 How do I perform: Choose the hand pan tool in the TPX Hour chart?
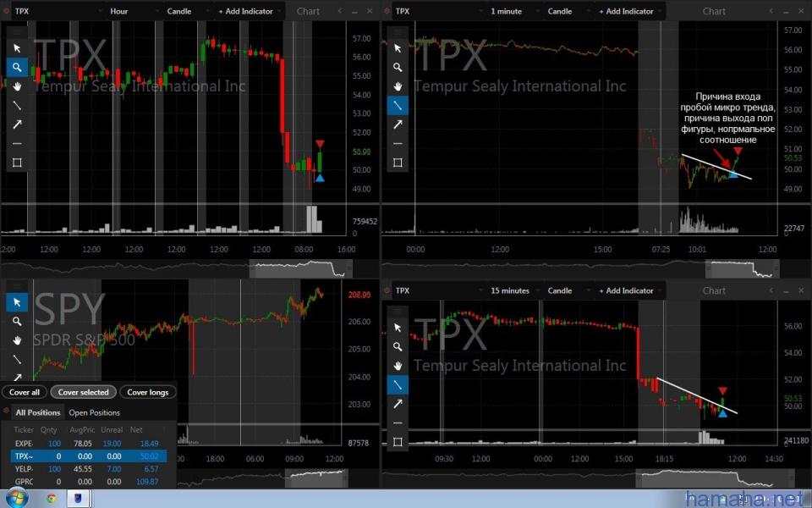click(17, 86)
